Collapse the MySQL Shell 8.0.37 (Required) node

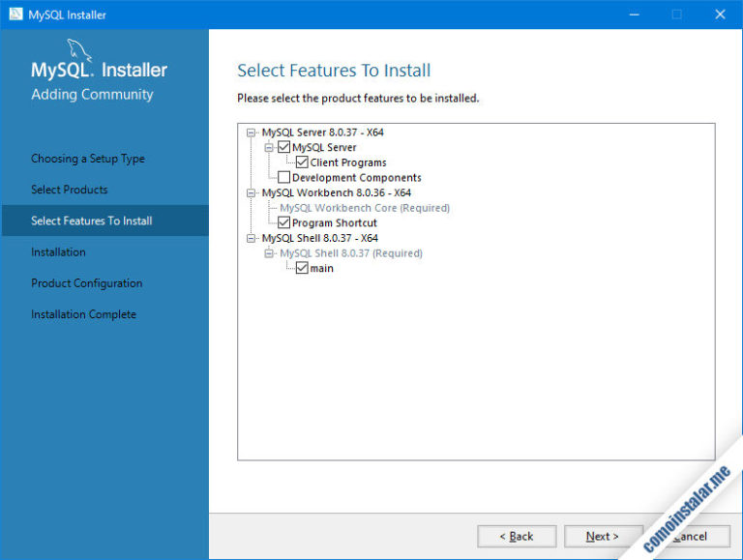point(269,253)
